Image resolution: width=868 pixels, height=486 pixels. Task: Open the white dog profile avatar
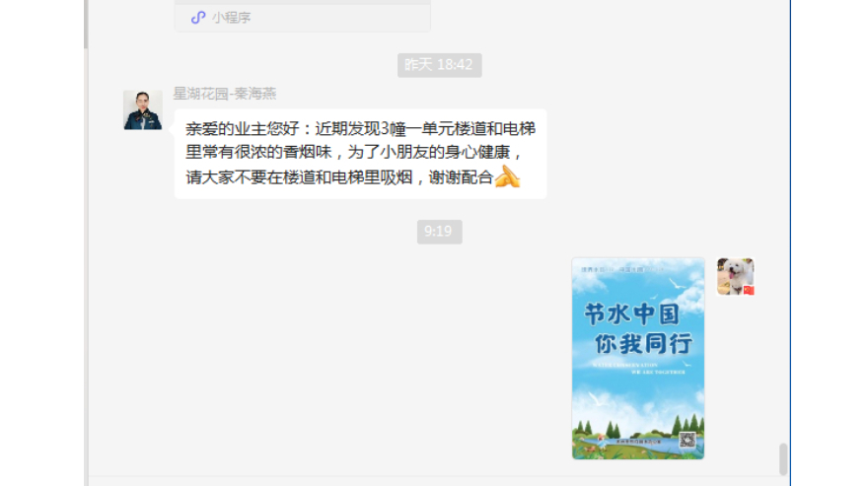735,276
